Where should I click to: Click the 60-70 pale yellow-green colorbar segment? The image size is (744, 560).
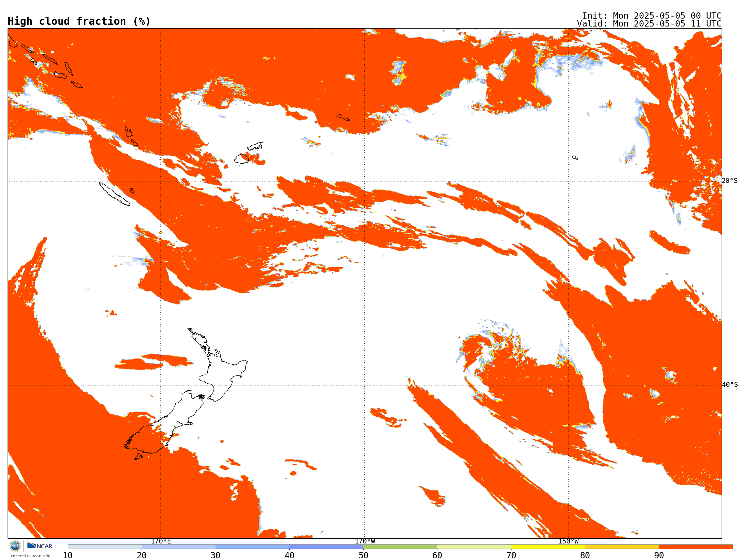coord(474,547)
